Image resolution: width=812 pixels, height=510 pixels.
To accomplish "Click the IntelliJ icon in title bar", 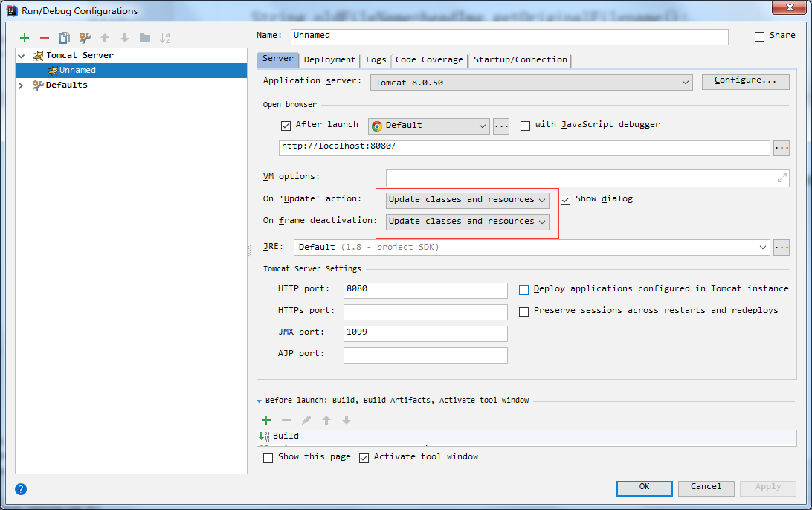I will point(11,11).
